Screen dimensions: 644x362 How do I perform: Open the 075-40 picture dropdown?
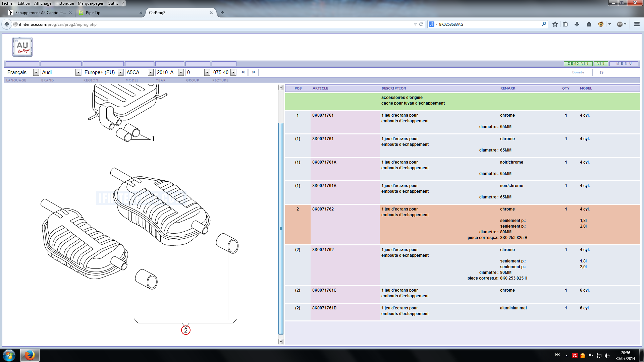click(233, 72)
